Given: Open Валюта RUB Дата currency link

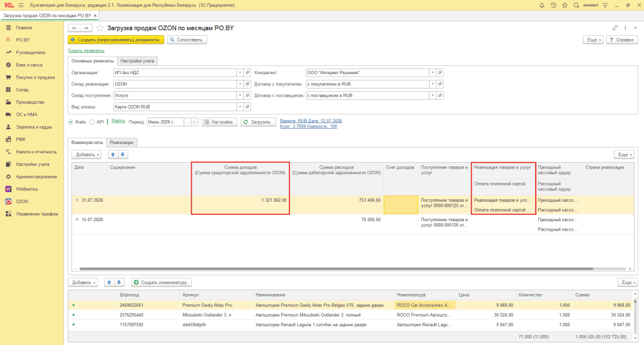Looking at the screenshot, I should [311, 121].
